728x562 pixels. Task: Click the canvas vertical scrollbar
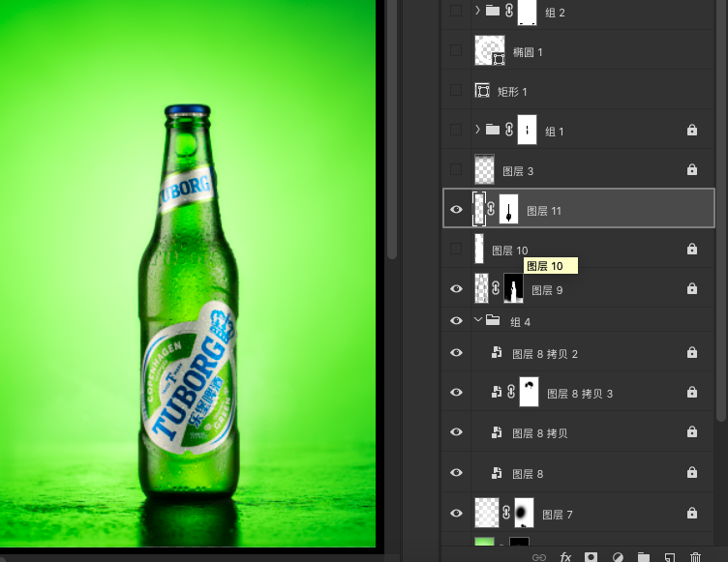tap(392, 129)
